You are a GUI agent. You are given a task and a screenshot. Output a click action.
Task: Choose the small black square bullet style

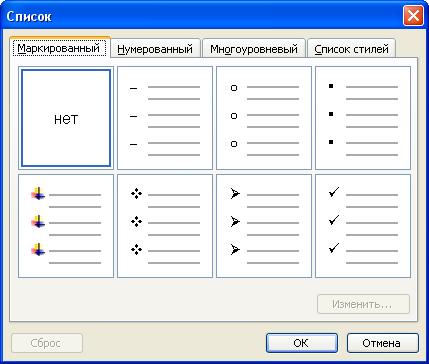pos(363,118)
